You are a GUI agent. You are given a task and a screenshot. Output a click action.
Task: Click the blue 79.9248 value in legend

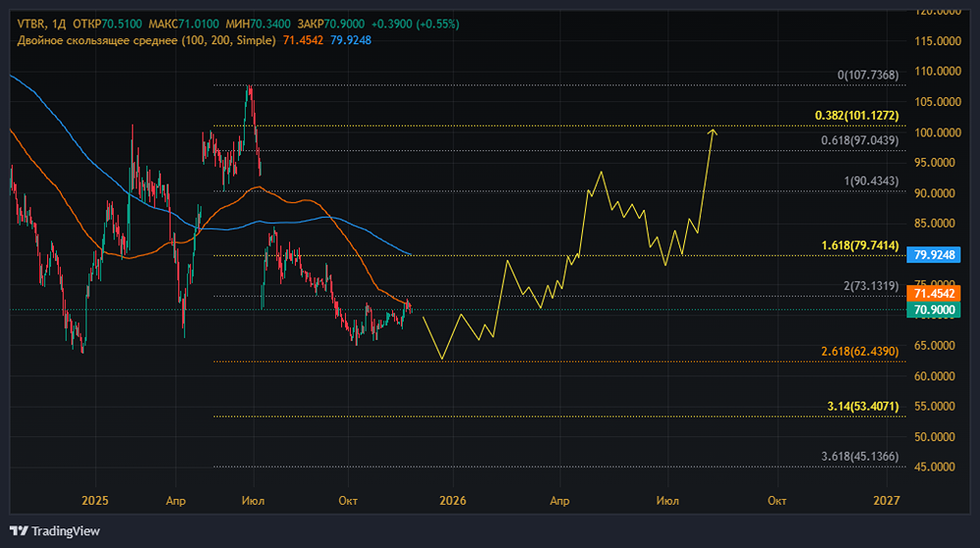(351, 40)
